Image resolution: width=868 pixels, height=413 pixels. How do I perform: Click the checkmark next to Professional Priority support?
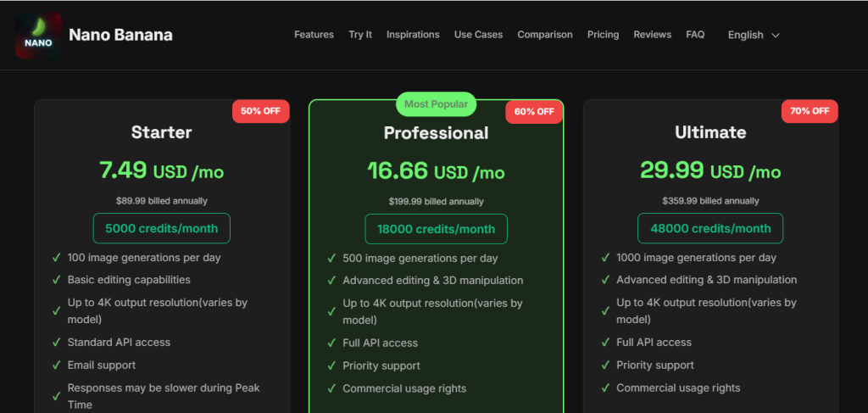pos(331,366)
